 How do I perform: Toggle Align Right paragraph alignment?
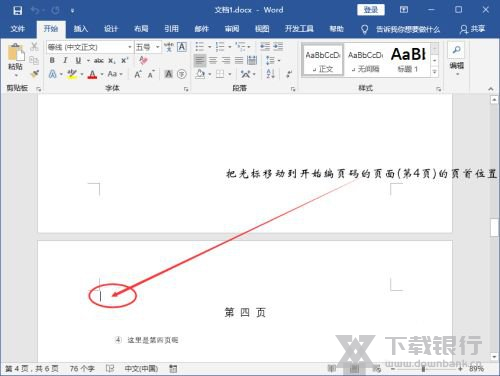226,60
